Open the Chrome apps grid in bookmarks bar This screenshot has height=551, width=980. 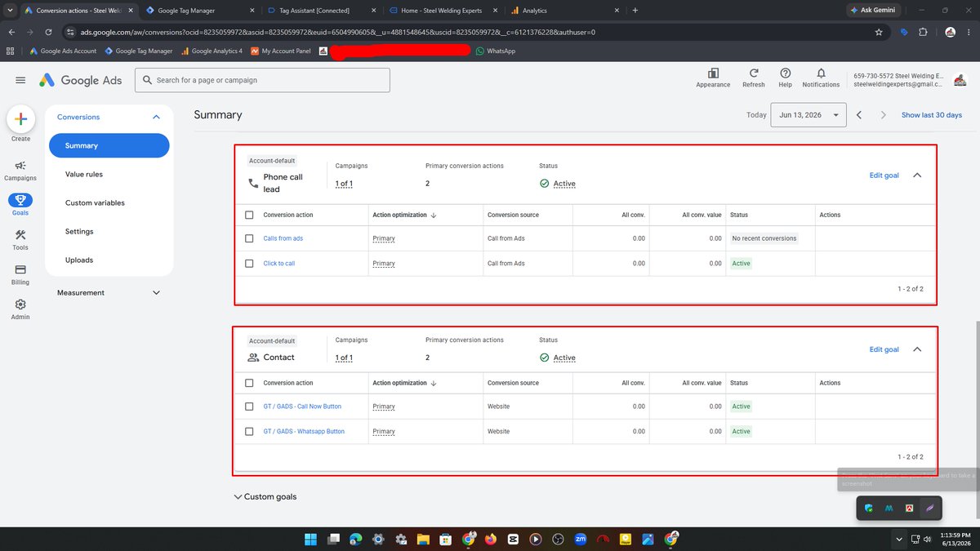pyautogui.click(x=10, y=51)
